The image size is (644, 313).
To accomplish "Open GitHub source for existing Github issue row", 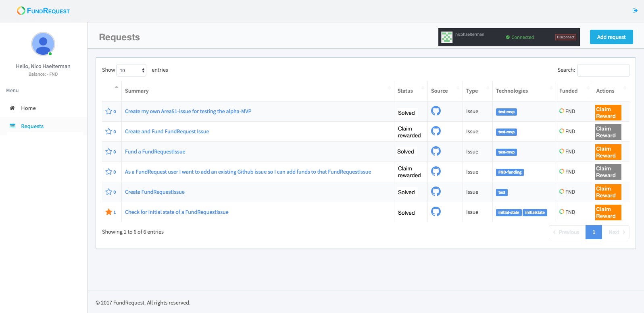I will [x=436, y=171].
